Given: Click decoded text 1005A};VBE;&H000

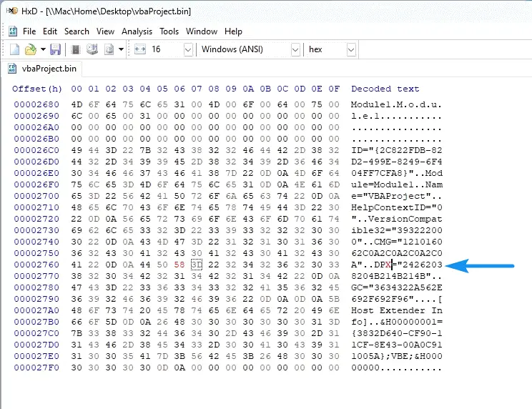Looking at the screenshot, I should coord(397,356).
